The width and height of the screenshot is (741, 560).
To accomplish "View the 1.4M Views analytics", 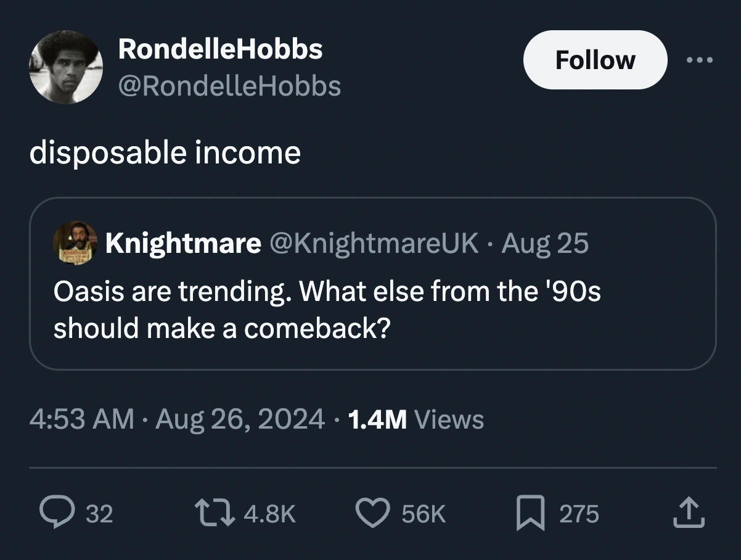I will click(x=416, y=419).
